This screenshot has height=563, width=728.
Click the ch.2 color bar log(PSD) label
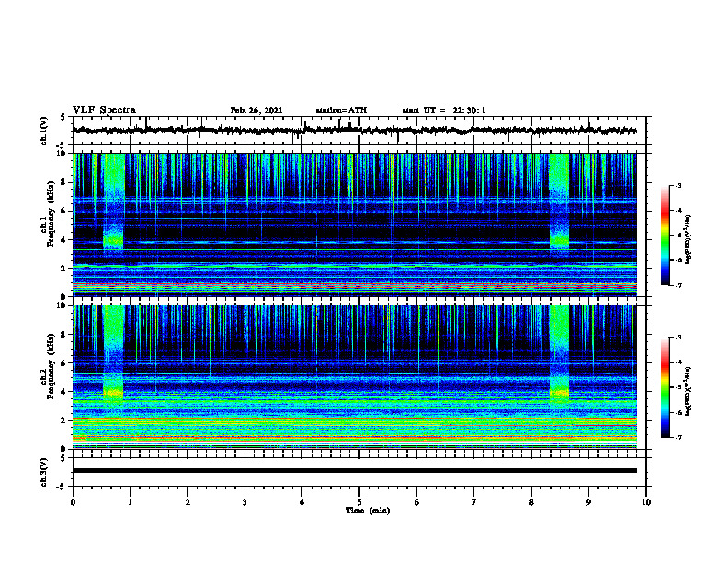[688, 392]
